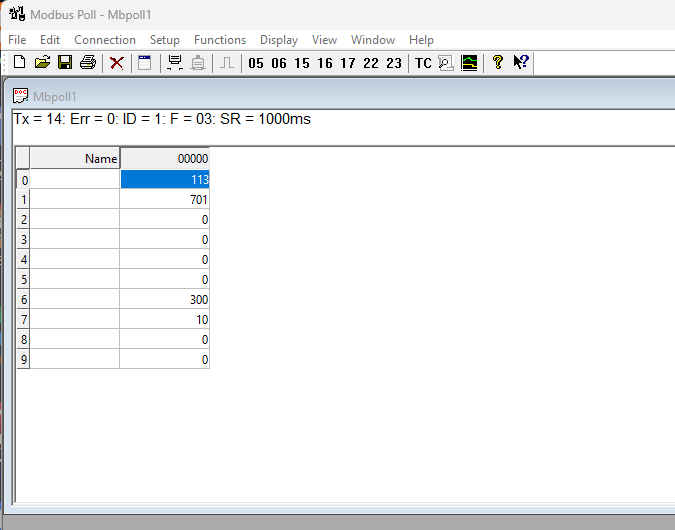
Task: Select the value cell in row 5
Action: (x=165, y=279)
